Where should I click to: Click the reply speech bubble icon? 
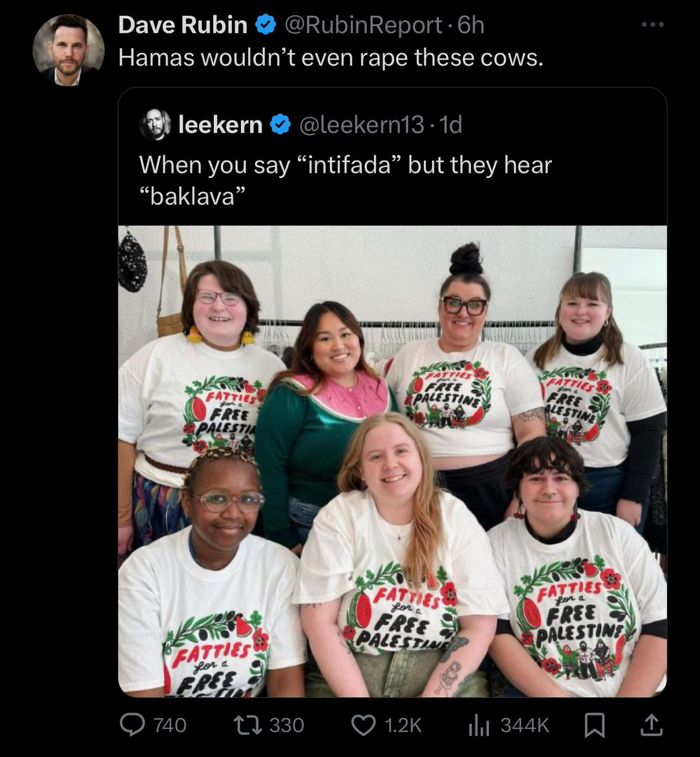tap(132, 725)
